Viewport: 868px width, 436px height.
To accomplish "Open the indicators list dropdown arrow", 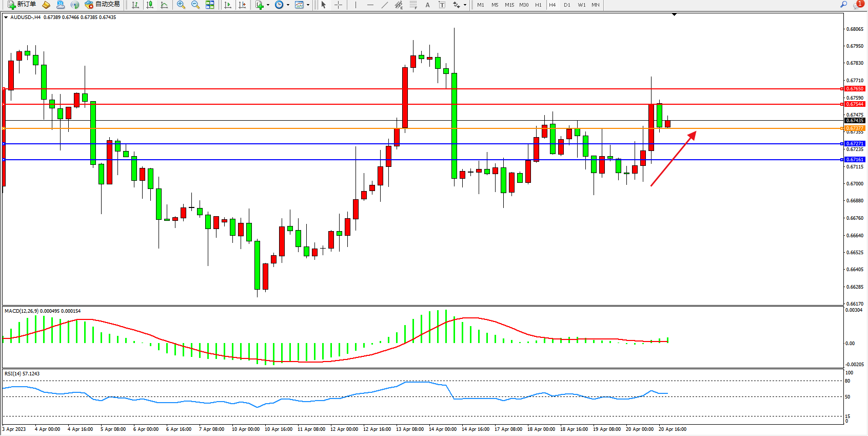I will coord(268,5).
